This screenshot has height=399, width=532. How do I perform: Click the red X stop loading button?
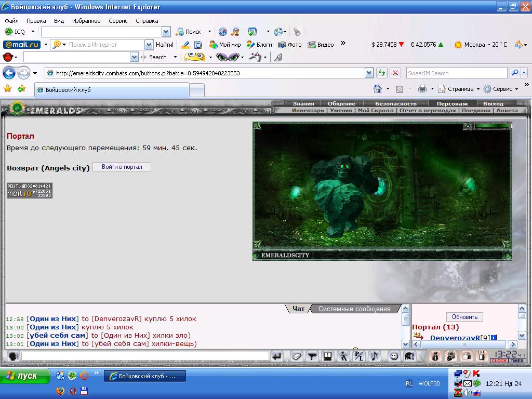(x=395, y=73)
